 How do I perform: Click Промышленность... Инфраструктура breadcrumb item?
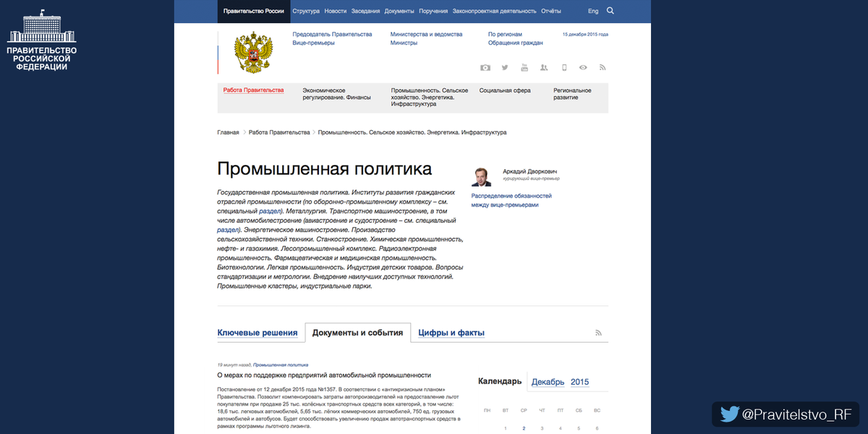pyautogui.click(x=412, y=132)
